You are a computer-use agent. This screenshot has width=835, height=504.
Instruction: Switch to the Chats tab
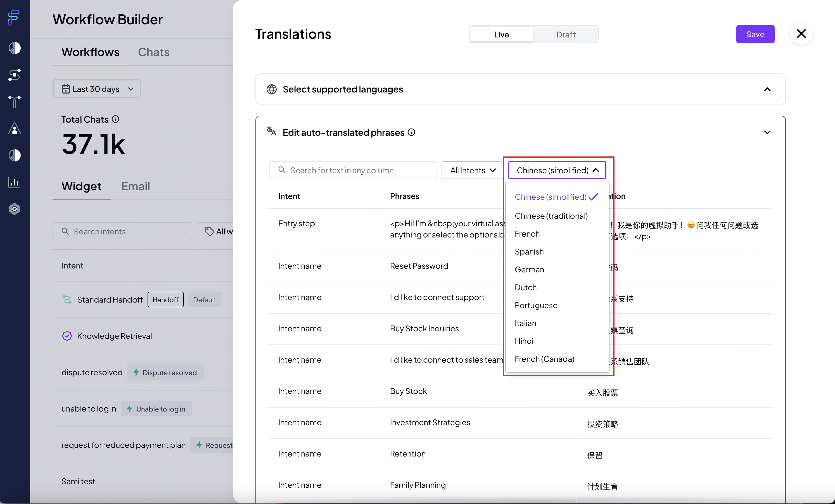[154, 52]
